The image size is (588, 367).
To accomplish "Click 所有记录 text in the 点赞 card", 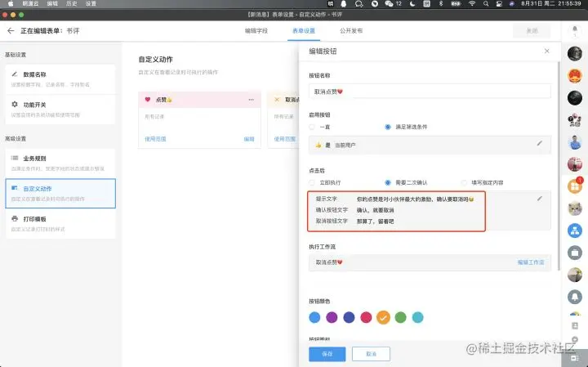I will click(154, 117).
